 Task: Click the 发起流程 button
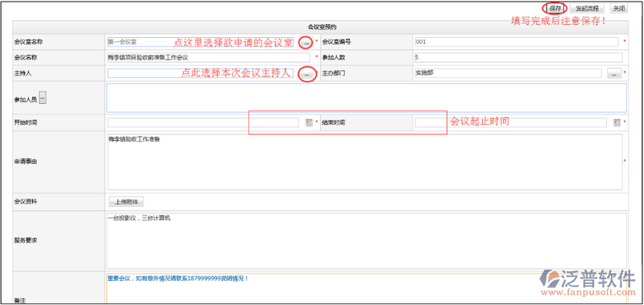(587, 9)
